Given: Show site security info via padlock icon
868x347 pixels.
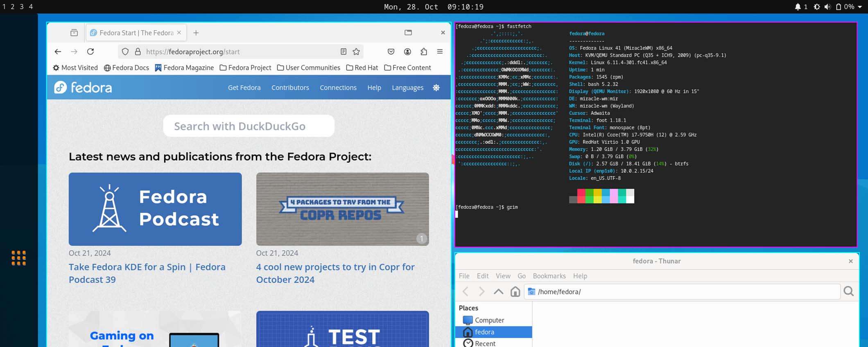Looking at the screenshot, I should tap(138, 52).
